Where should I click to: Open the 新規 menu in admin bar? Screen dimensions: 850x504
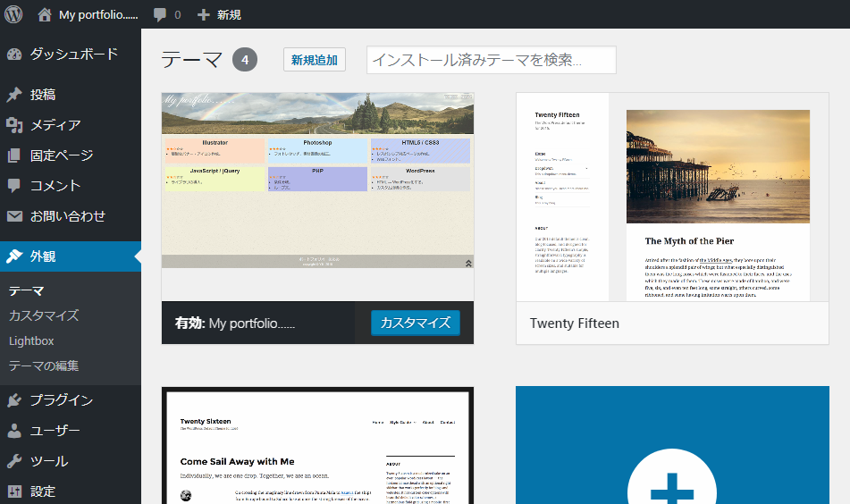coord(229,14)
